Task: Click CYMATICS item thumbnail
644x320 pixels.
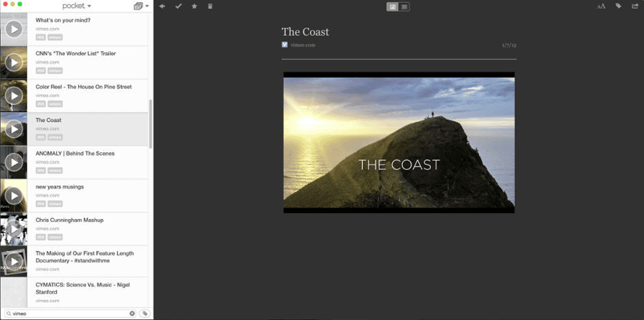Action: point(14,292)
